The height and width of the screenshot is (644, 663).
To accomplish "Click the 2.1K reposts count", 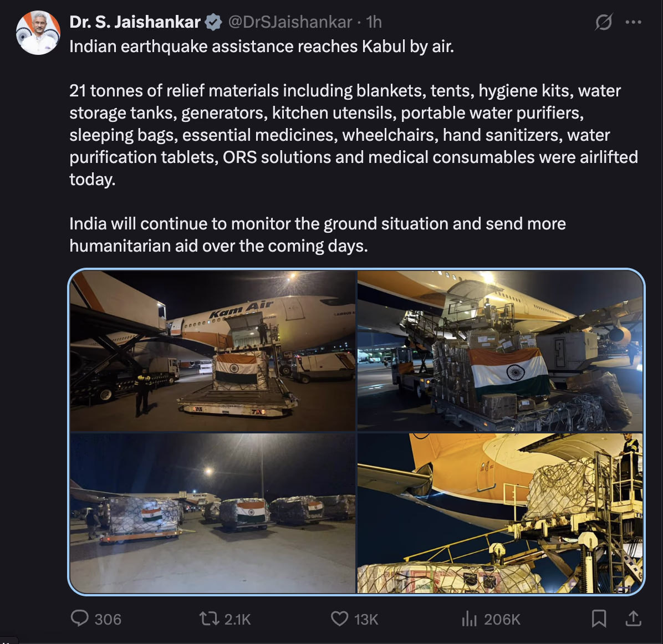I will pos(237,619).
